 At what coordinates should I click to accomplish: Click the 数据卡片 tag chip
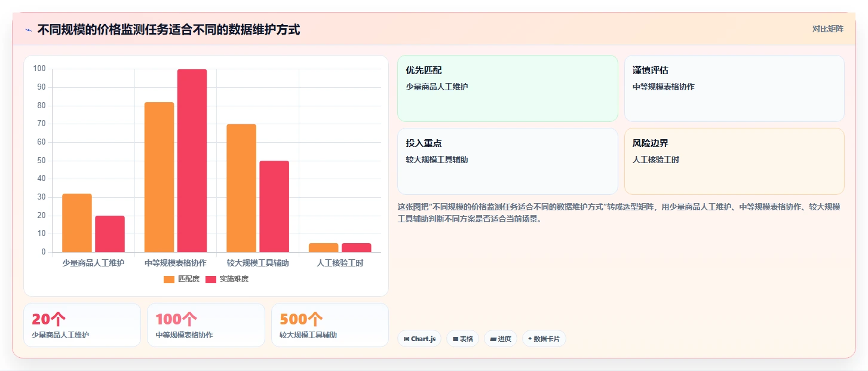[544, 339]
